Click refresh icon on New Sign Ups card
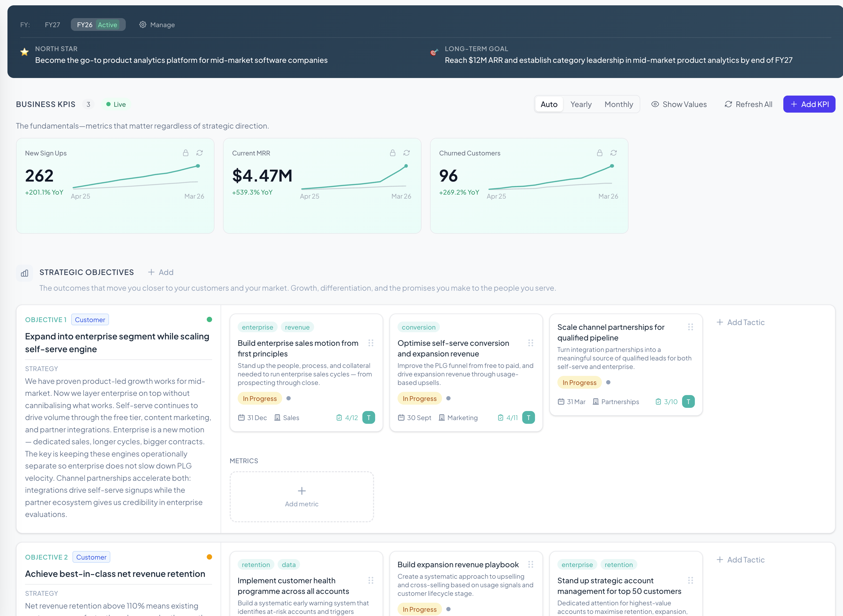Viewport: 843px width, 616px height. click(x=200, y=153)
